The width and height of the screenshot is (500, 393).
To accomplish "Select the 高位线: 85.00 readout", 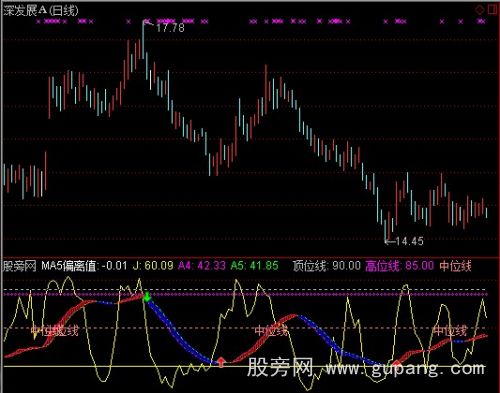I will pos(400,266).
